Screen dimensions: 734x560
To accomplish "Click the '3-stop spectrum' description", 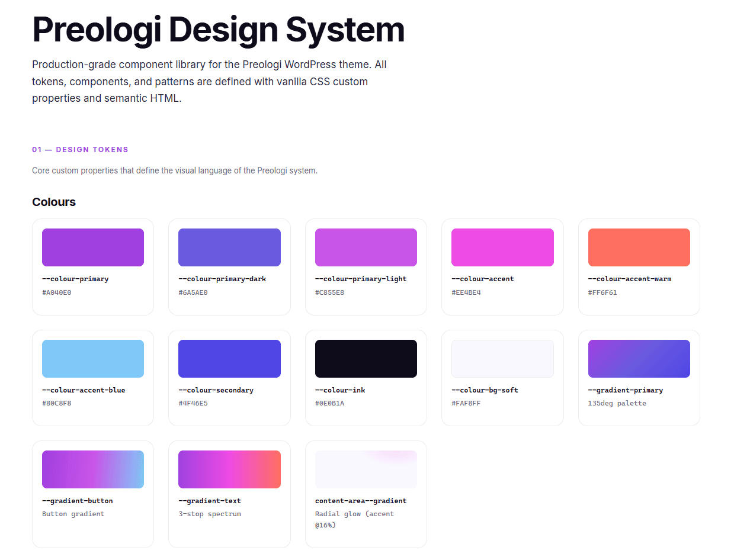I will 210,514.
